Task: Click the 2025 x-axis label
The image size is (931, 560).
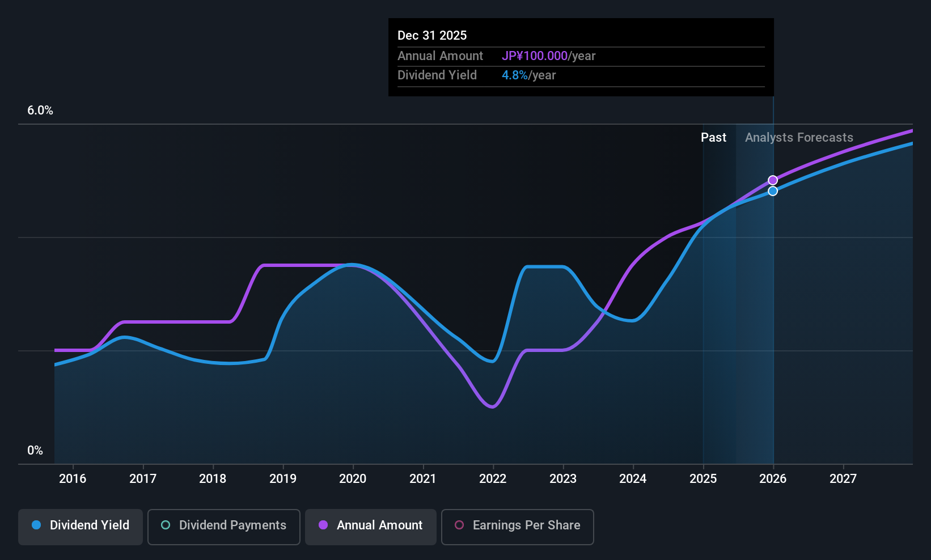Action: point(703,479)
